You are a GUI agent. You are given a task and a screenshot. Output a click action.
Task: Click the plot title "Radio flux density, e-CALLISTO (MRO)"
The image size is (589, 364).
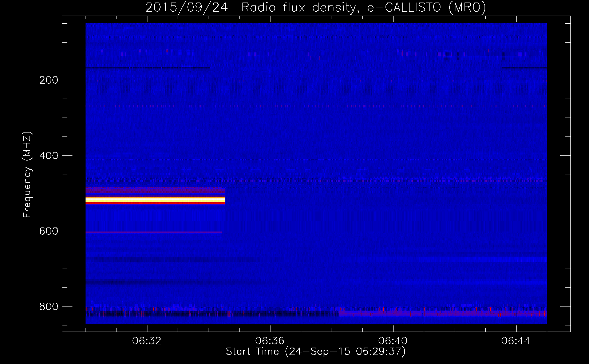[364, 7]
